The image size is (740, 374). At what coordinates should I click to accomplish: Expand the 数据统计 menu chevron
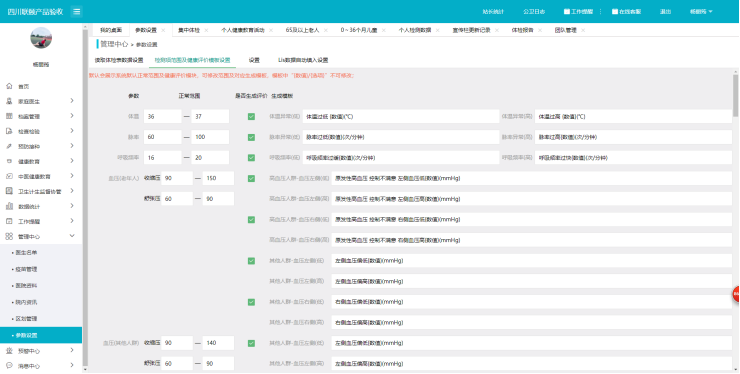pyautogui.click(x=72, y=206)
